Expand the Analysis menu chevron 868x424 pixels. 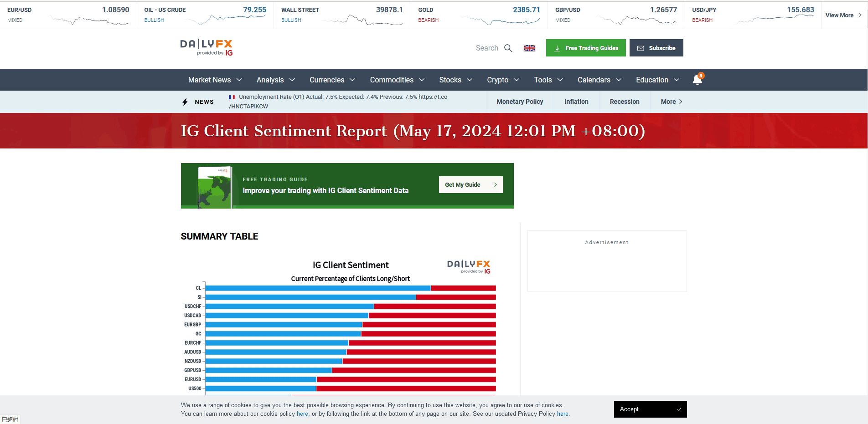point(292,80)
